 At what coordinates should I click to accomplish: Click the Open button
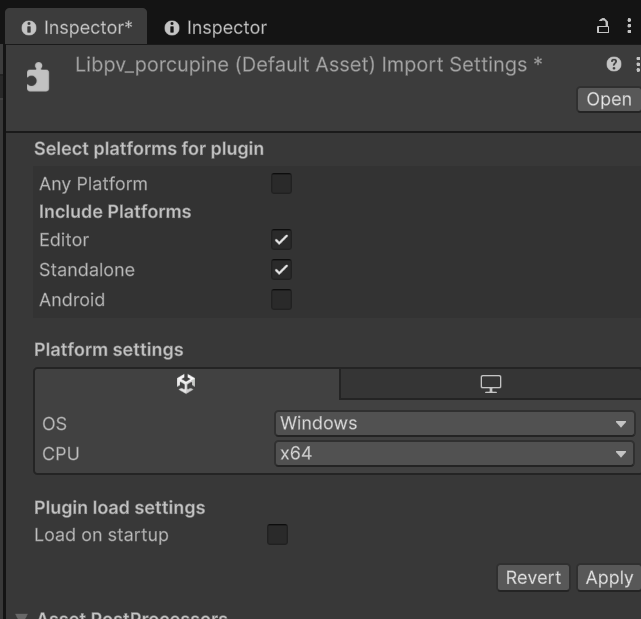[608, 99]
